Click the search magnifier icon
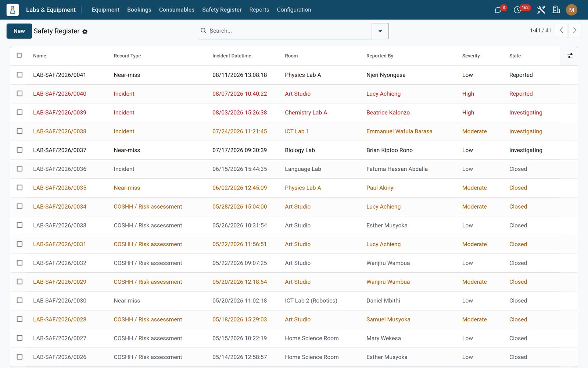 coord(203,31)
